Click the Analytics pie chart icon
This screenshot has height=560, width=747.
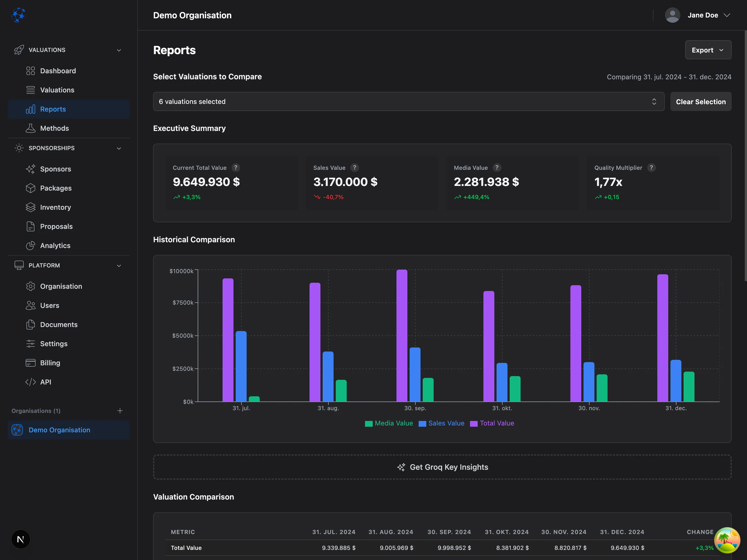pos(30,245)
